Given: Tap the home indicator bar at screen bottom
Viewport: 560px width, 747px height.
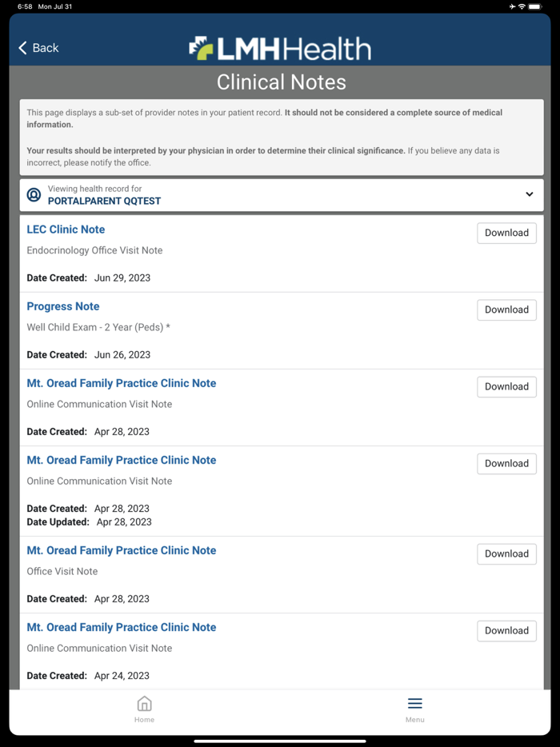Looking at the screenshot, I should coord(280,741).
